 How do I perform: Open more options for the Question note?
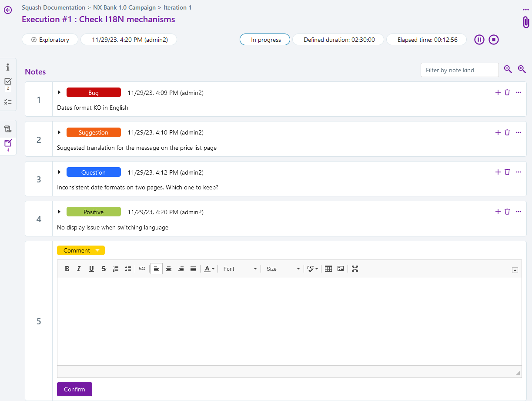(x=518, y=172)
